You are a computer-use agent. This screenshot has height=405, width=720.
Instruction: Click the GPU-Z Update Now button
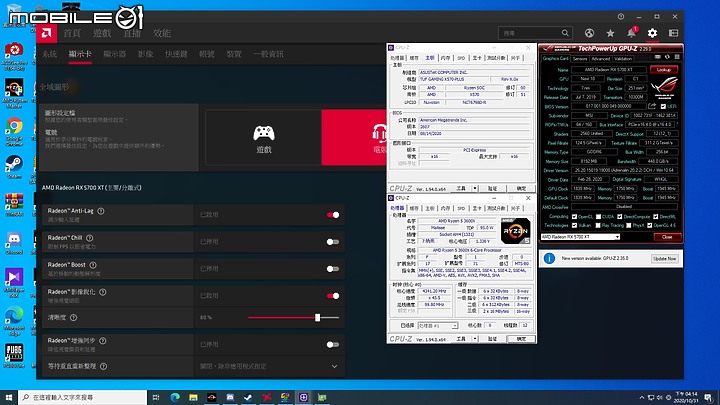664,259
